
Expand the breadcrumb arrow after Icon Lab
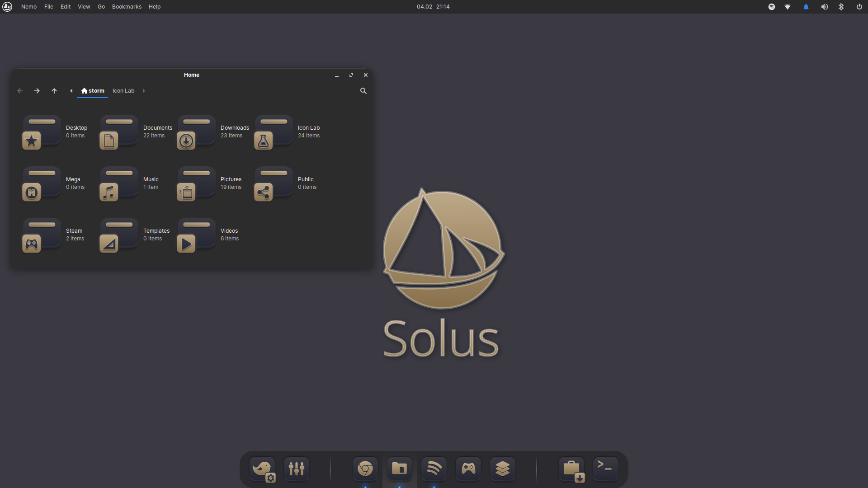(143, 90)
